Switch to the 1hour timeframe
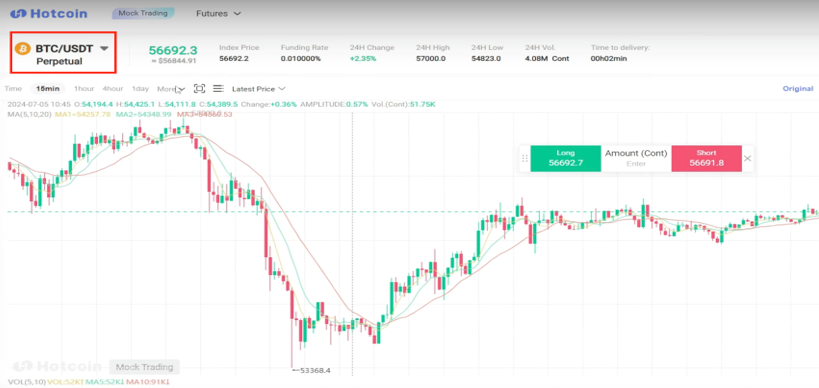Screen dimensions: 819x388 coord(84,89)
